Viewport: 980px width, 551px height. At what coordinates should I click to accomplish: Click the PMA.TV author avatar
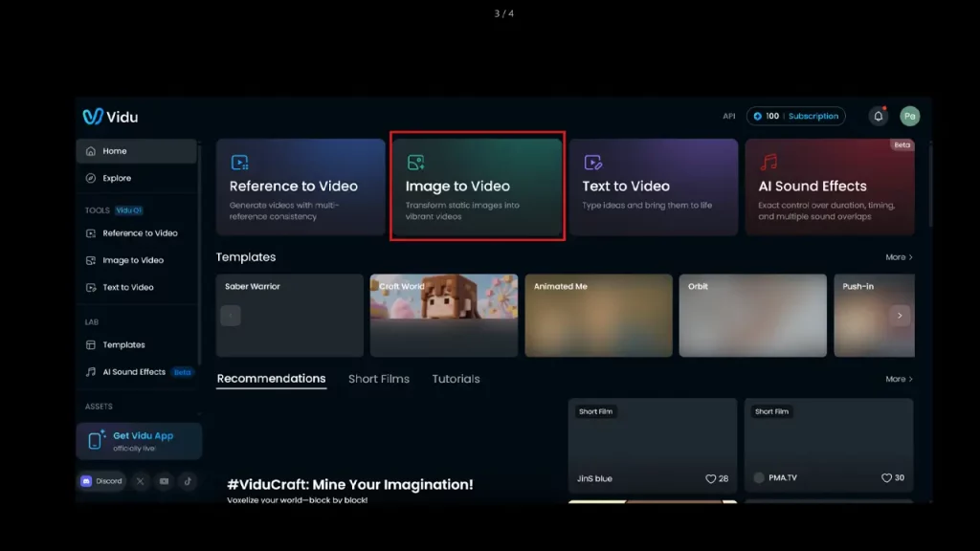coord(759,478)
